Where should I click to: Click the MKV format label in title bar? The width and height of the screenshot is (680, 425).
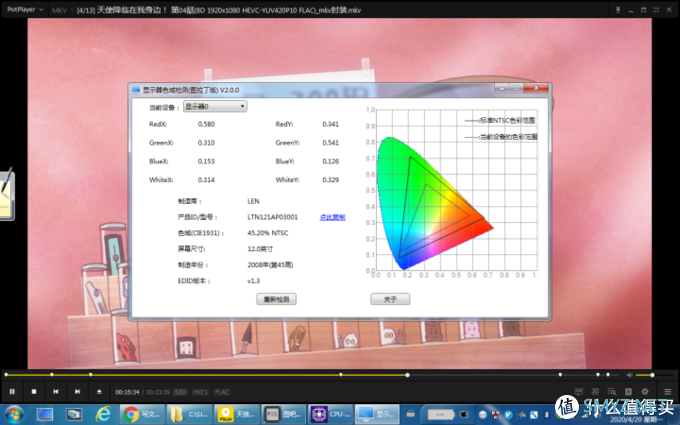coord(59,10)
